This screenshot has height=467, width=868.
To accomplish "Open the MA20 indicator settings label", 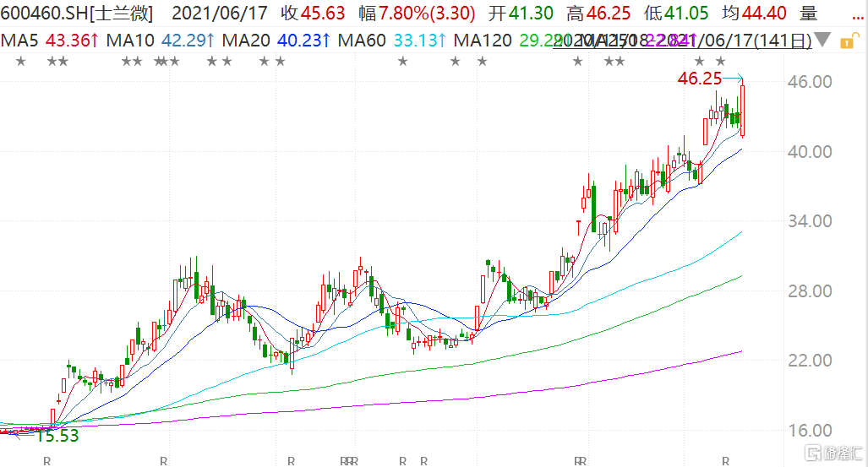I will (x=276, y=41).
